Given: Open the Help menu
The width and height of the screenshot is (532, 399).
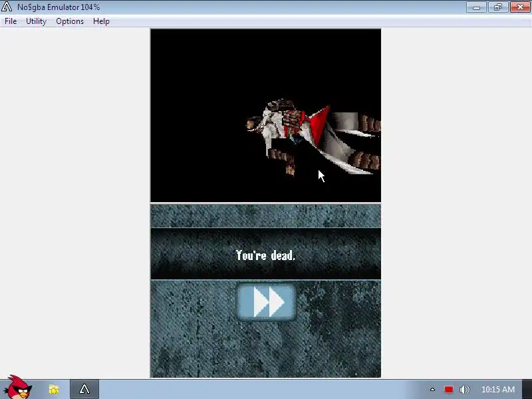Looking at the screenshot, I should click(101, 21).
